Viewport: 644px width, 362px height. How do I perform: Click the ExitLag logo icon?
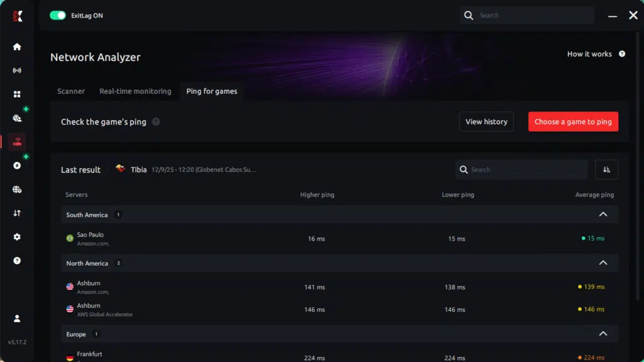point(17,16)
